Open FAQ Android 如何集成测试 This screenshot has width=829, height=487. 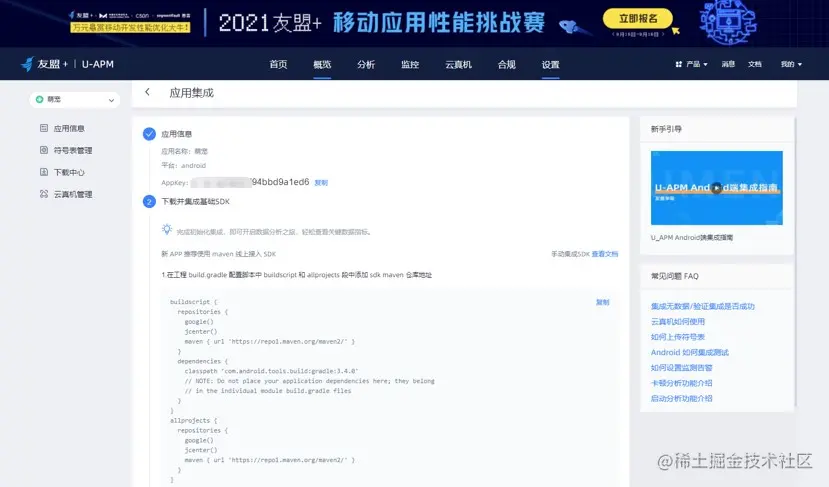point(689,352)
